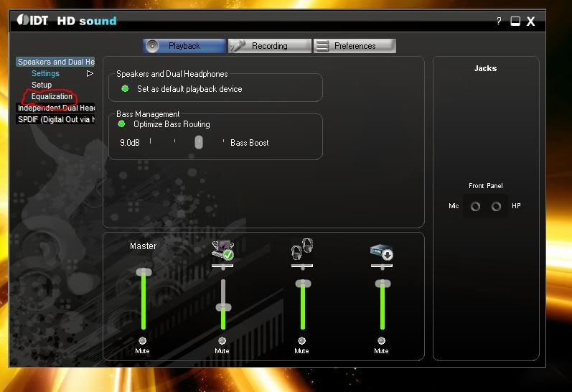Mute the speakers channel
Image resolution: width=572 pixels, height=392 pixels.
222,340
